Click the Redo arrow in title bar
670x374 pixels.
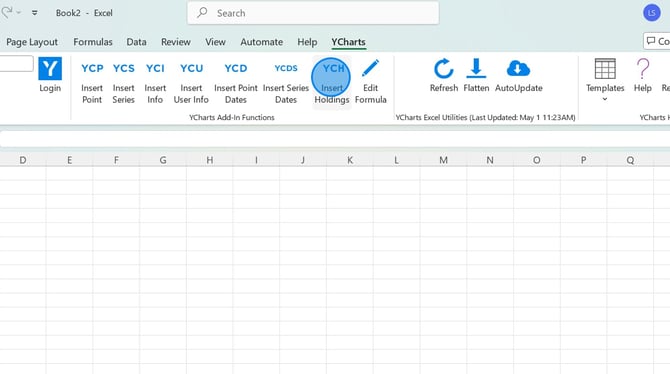point(7,12)
